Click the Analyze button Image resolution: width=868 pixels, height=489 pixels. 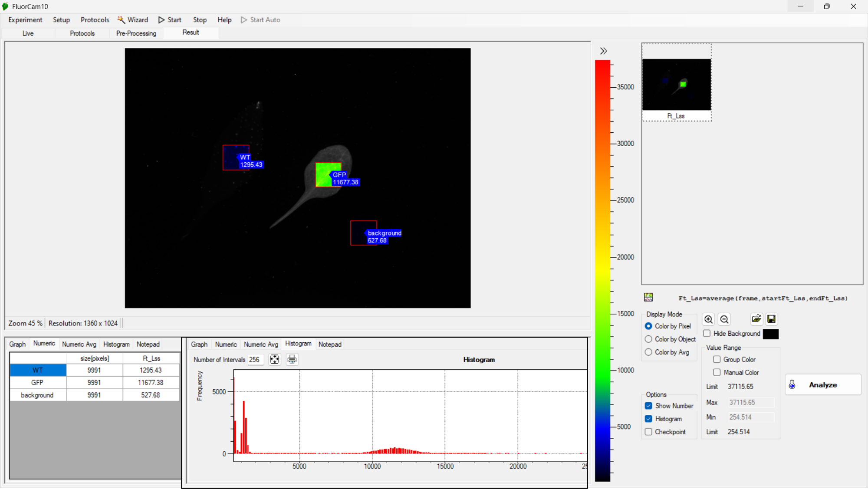click(823, 385)
